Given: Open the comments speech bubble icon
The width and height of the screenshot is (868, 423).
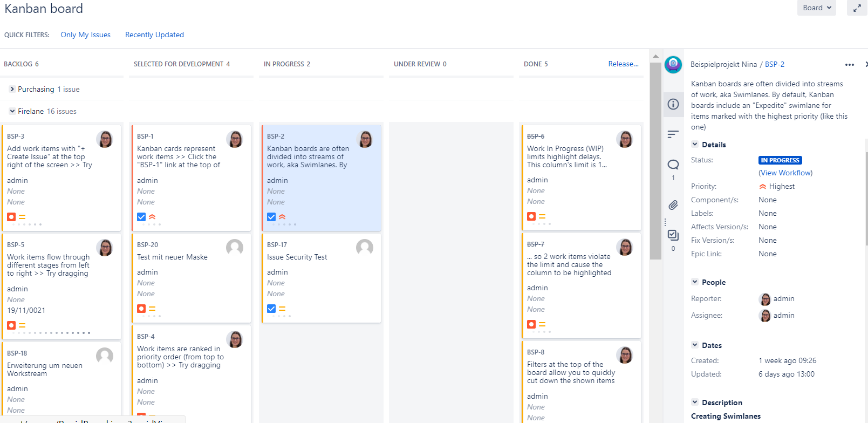Looking at the screenshot, I should pyautogui.click(x=673, y=165).
